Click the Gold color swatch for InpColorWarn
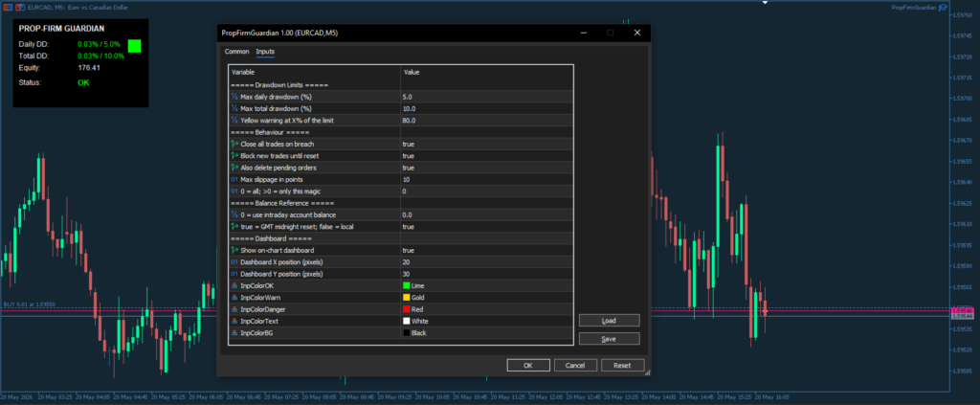Viewport: 980px width, 405px height. (x=406, y=298)
